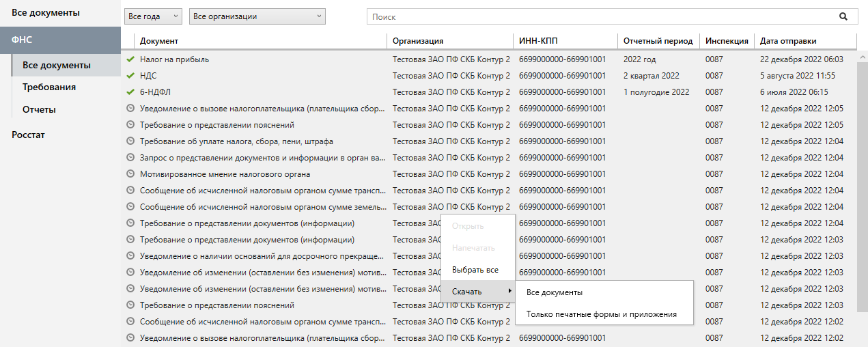Sort by Отчетный период column header
868x347 pixels.
click(658, 41)
